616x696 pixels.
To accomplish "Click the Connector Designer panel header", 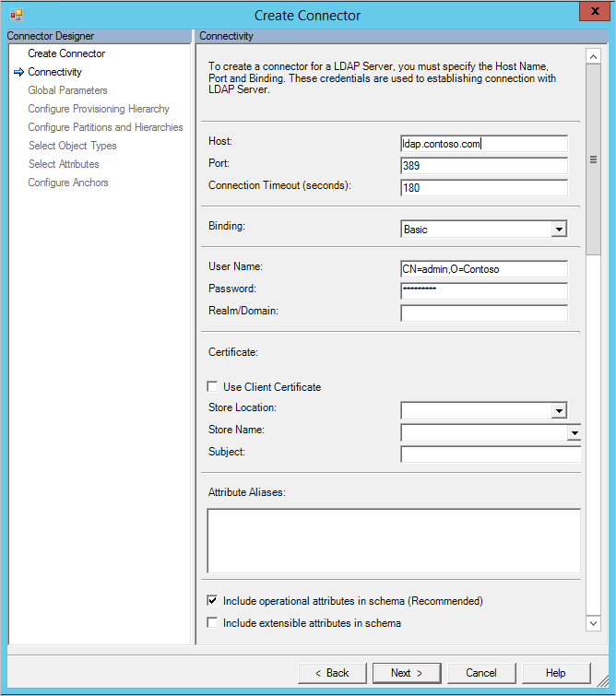I will tap(99, 36).
